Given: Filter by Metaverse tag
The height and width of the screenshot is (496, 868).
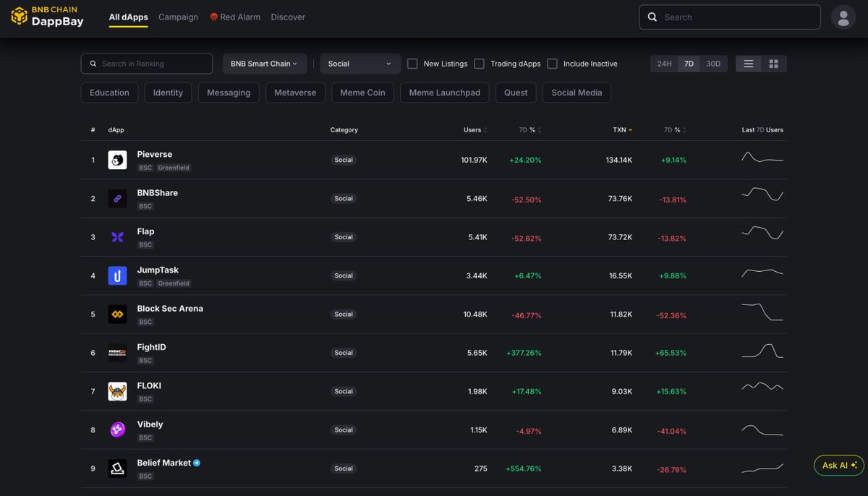Looking at the screenshot, I should pos(295,93).
